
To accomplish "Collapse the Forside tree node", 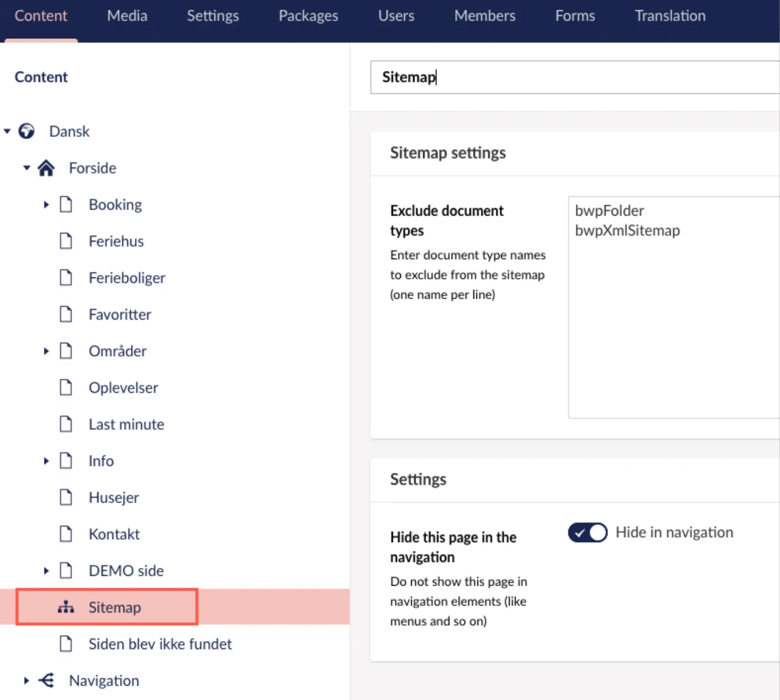I will (x=26, y=168).
